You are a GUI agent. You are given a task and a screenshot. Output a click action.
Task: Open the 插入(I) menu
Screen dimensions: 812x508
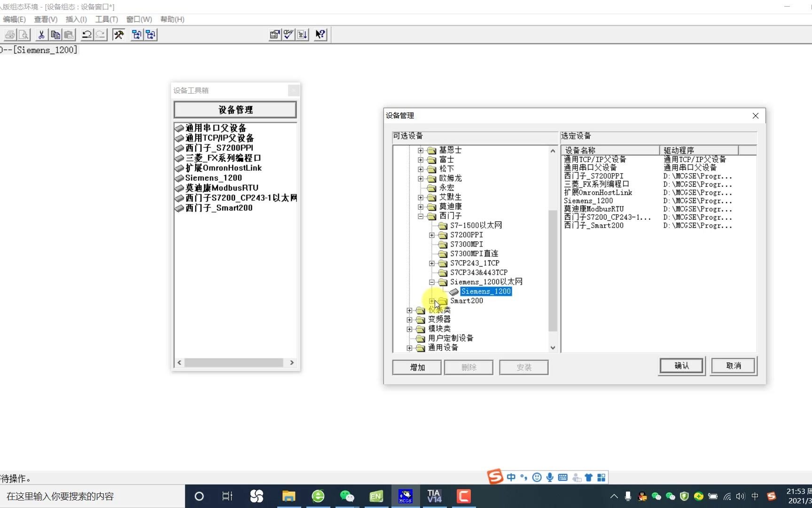pyautogui.click(x=76, y=19)
